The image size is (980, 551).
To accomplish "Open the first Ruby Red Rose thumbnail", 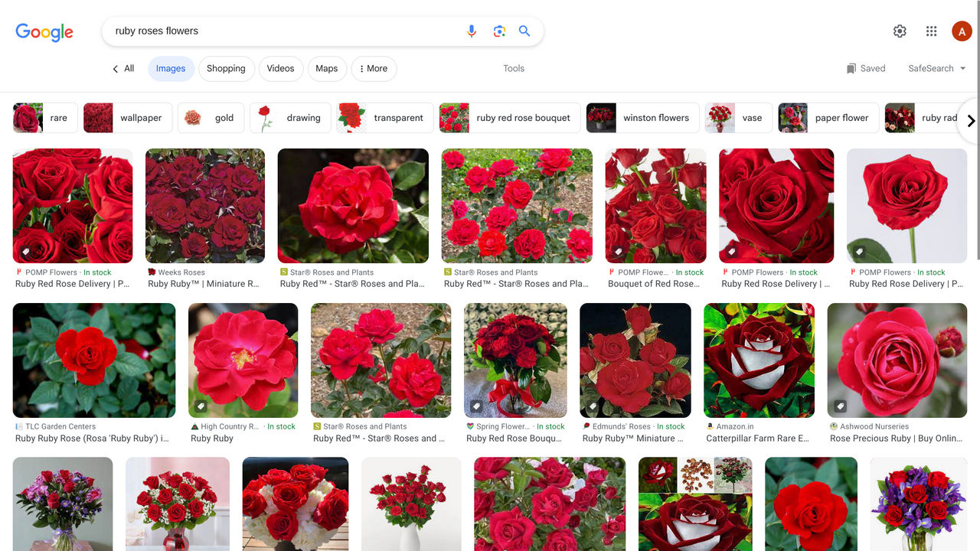I will tap(73, 205).
